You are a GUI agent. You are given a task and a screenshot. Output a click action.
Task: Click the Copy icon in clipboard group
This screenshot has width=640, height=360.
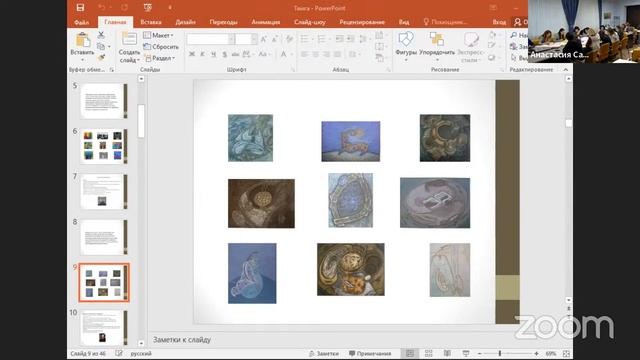tap(101, 46)
